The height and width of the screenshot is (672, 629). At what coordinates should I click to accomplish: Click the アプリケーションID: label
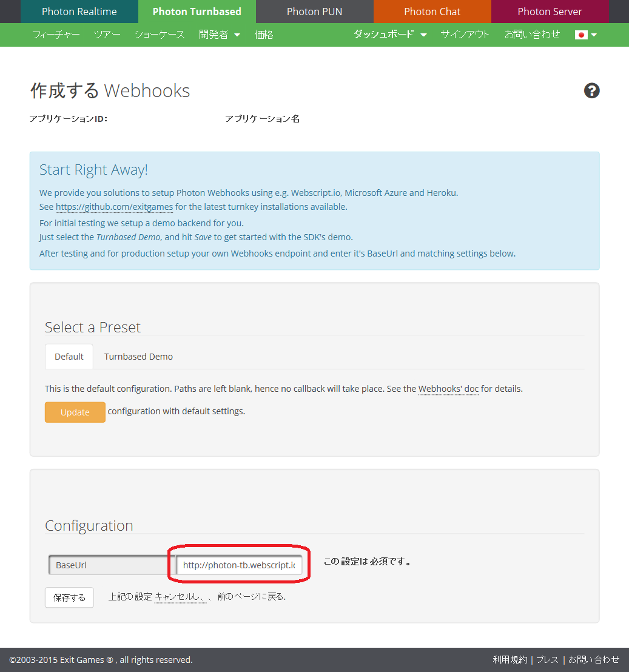pyautogui.click(x=69, y=119)
